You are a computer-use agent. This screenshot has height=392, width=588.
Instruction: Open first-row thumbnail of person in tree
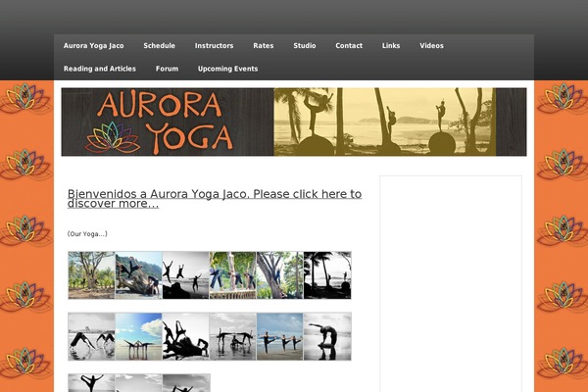click(x=279, y=275)
